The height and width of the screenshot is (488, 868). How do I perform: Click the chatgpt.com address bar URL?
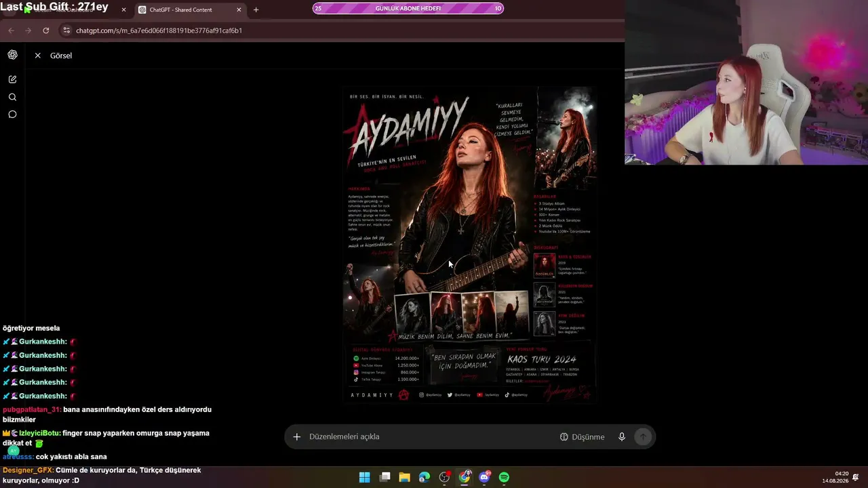tap(159, 30)
